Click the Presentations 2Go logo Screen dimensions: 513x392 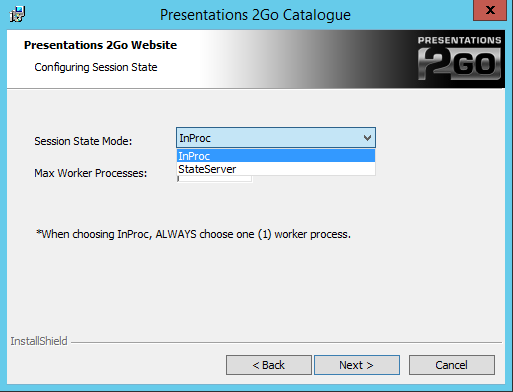pyautogui.click(x=459, y=58)
